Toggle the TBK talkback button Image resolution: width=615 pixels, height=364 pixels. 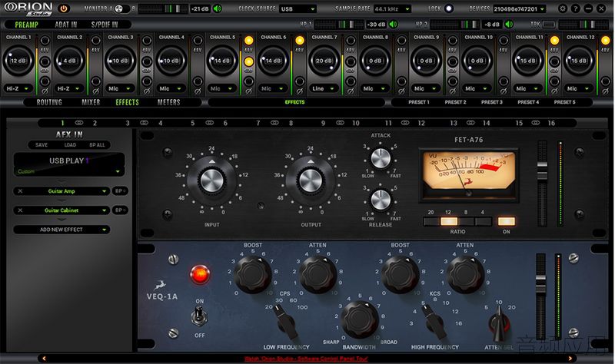(x=548, y=25)
